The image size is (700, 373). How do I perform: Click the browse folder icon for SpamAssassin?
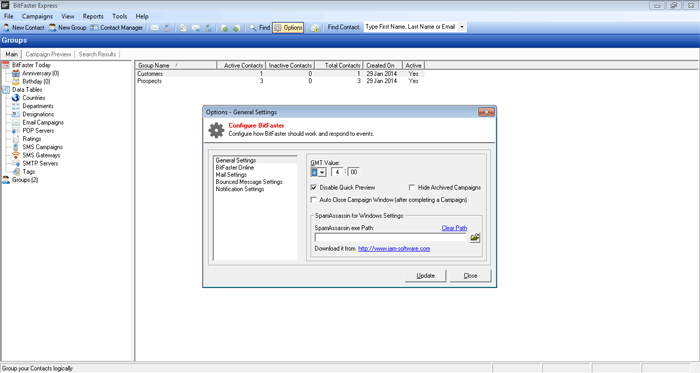click(475, 237)
